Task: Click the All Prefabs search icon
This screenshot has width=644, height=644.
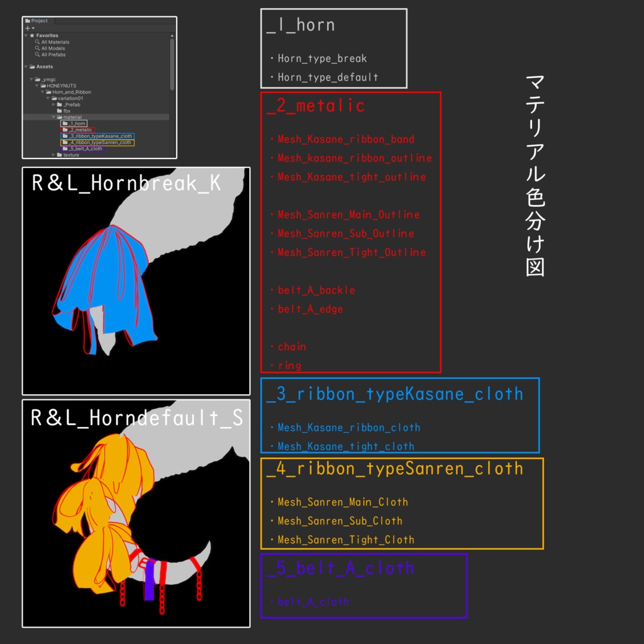Action: pyautogui.click(x=37, y=53)
